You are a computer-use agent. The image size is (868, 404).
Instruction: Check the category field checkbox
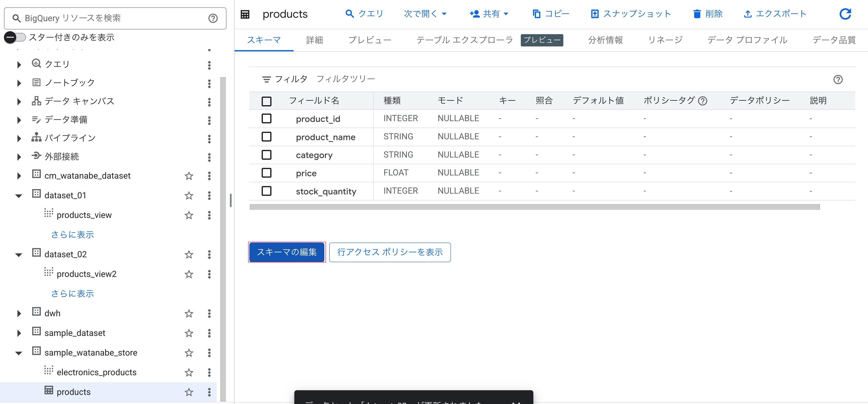[x=266, y=155]
